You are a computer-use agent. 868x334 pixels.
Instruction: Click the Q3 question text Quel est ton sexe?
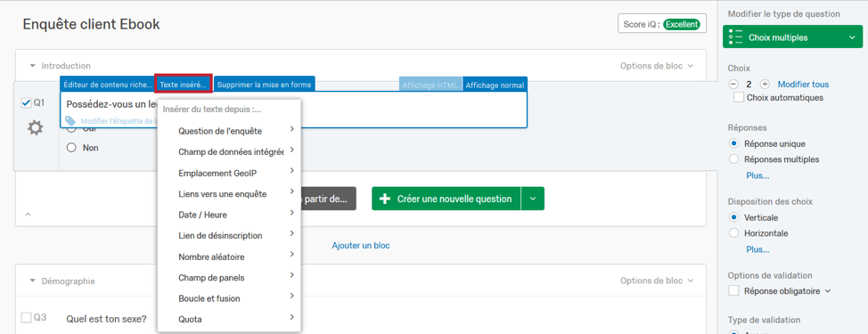(106, 319)
